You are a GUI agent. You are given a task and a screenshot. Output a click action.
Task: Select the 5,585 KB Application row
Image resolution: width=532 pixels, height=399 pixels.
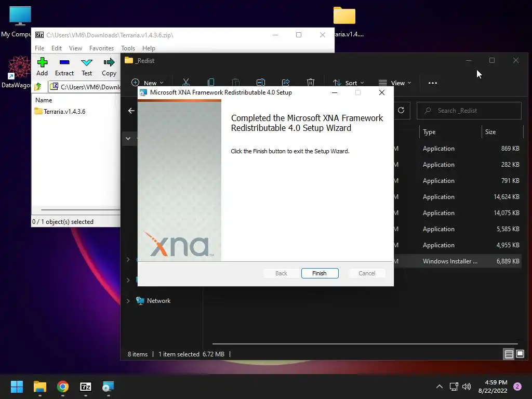[x=457, y=229]
